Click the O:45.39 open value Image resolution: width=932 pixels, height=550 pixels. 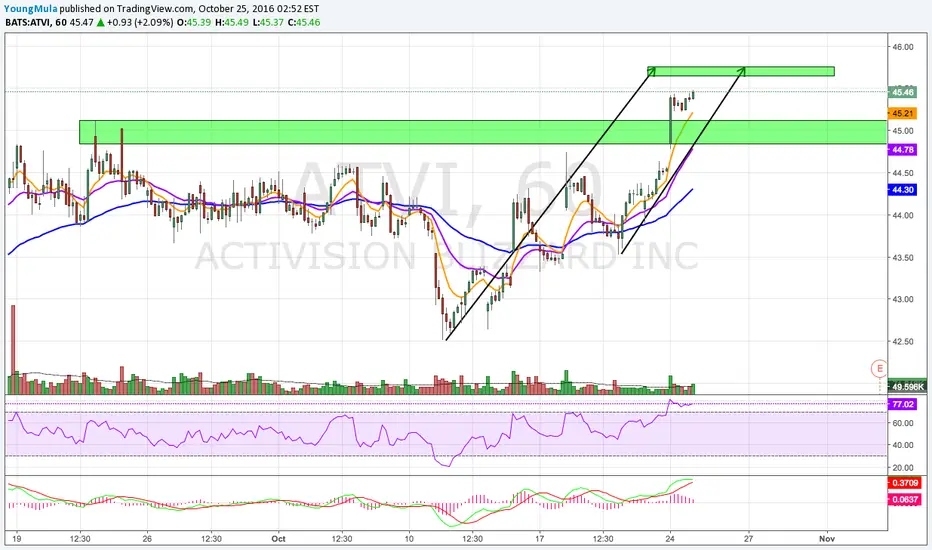(195, 23)
